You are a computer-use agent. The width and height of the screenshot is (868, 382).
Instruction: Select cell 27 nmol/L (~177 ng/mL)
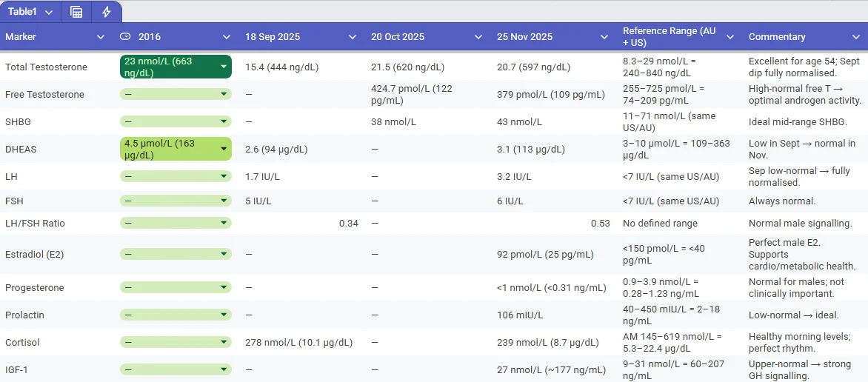[x=551, y=369]
